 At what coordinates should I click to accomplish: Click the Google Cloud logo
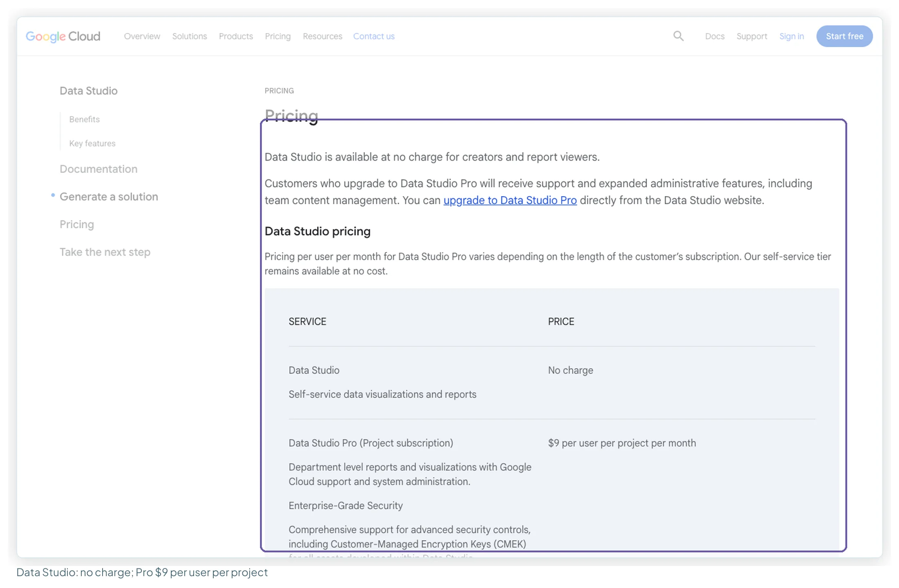point(63,36)
